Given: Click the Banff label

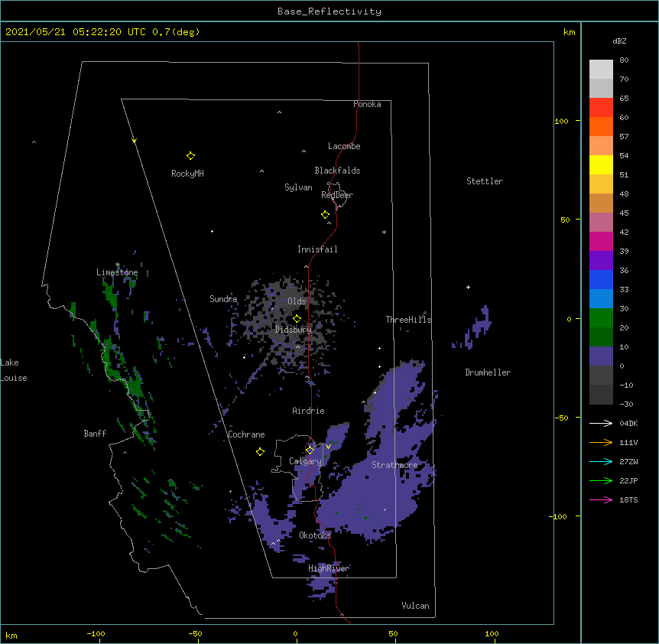Looking at the screenshot, I should tap(95, 434).
